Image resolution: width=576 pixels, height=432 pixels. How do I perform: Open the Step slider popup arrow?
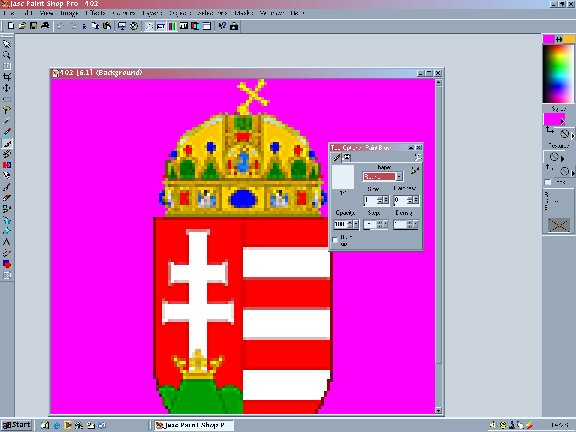[x=385, y=224]
